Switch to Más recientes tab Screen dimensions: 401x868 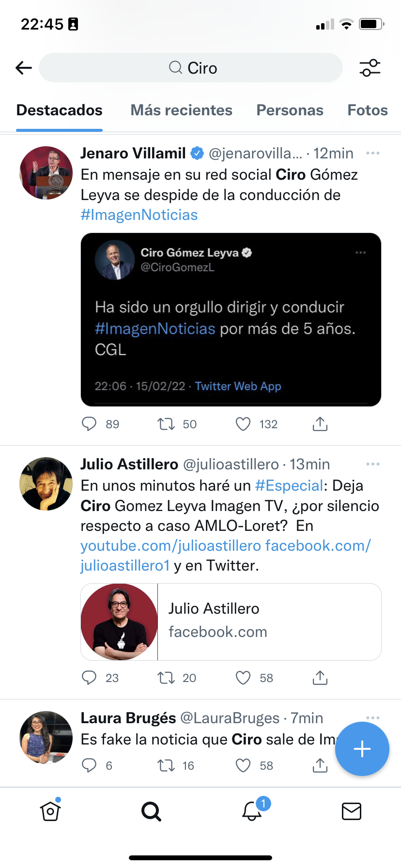(x=181, y=110)
